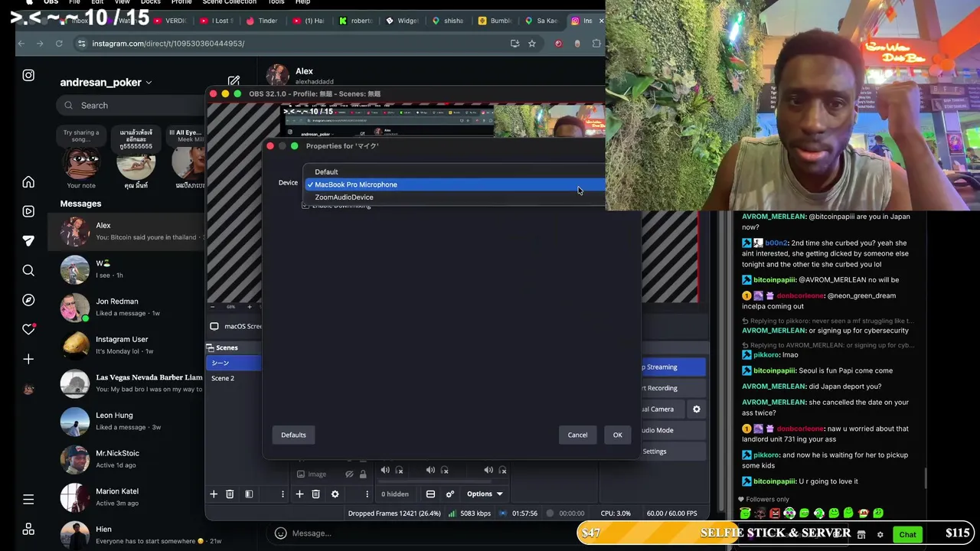Image resolution: width=980 pixels, height=551 pixels.
Task: Toggle monitoring headphone on first mixer channel
Action: (x=399, y=470)
